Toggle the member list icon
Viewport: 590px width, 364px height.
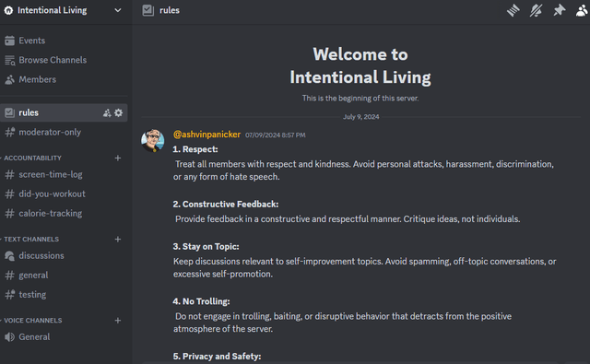coord(582,10)
